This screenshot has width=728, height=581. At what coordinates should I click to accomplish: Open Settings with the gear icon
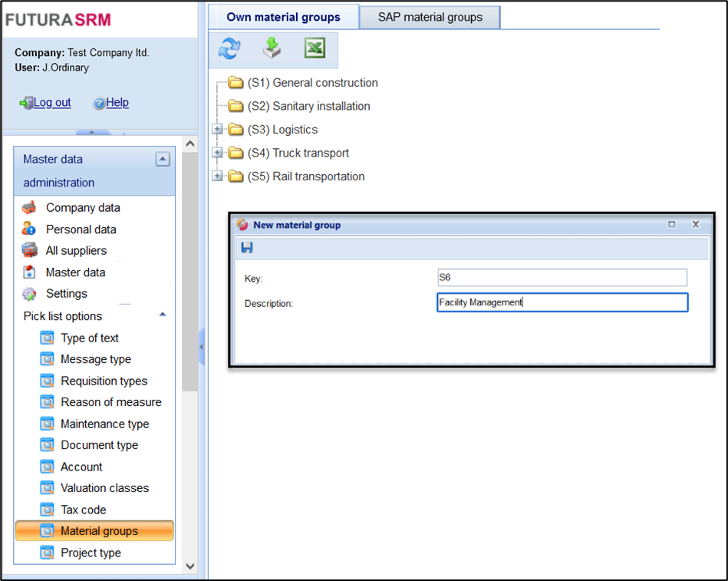[30, 293]
